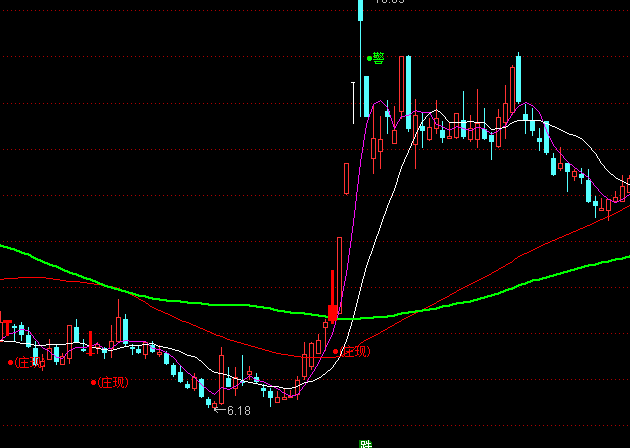Select the large solid red breakout candle
This screenshot has width=630, height=448.
coord(332,310)
